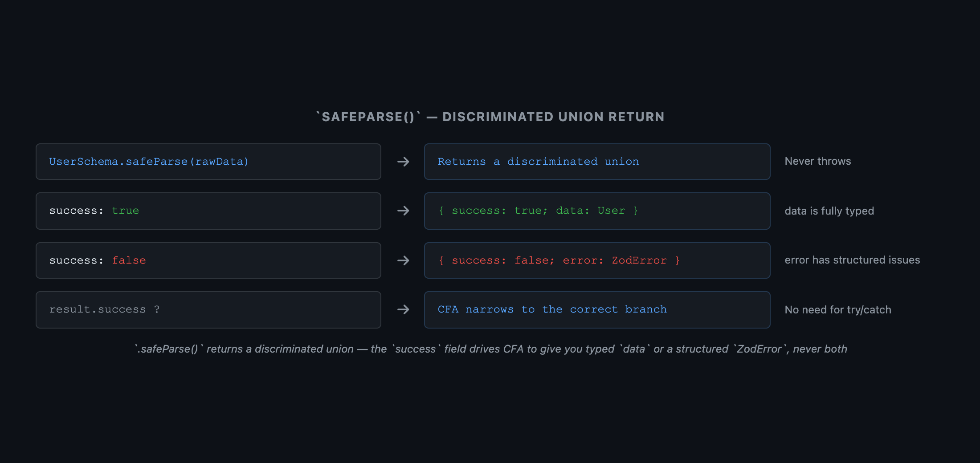Image resolution: width=980 pixels, height=463 pixels.
Task: Click the green success true data User box
Action: (597, 211)
